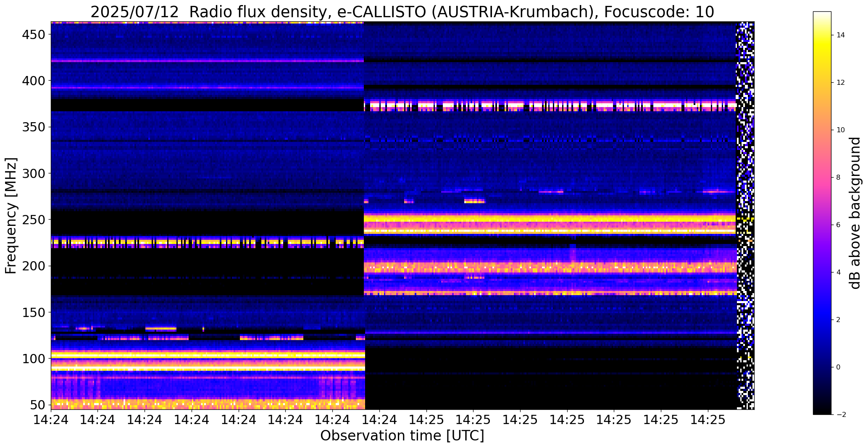
Task: Click the colorbar tick labeled 4
Action: [x=838, y=272]
